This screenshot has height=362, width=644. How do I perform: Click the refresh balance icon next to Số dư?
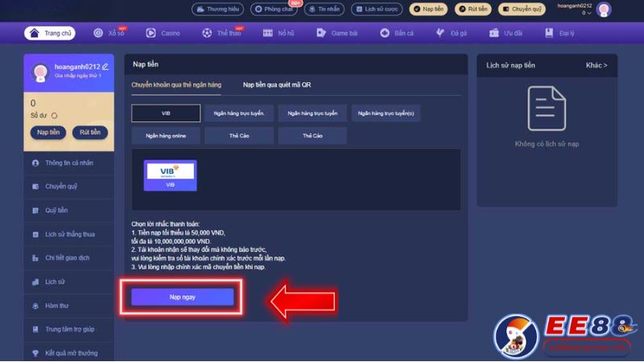coord(55,115)
